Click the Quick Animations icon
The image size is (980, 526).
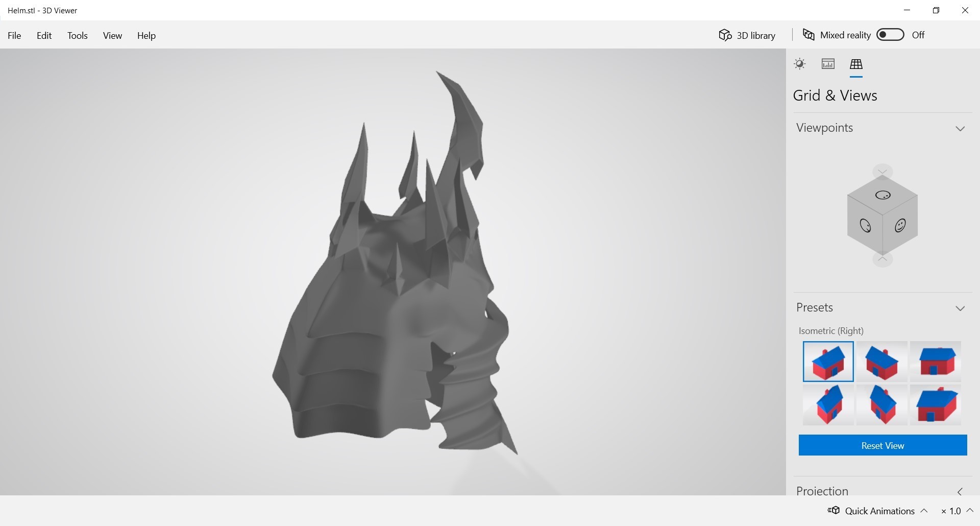click(x=834, y=510)
